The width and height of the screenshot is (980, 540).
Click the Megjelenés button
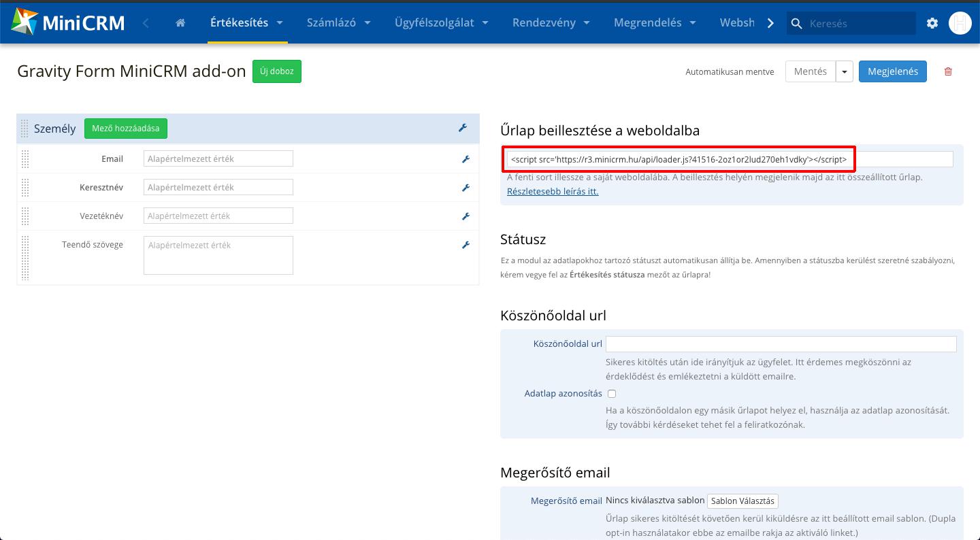click(893, 71)
